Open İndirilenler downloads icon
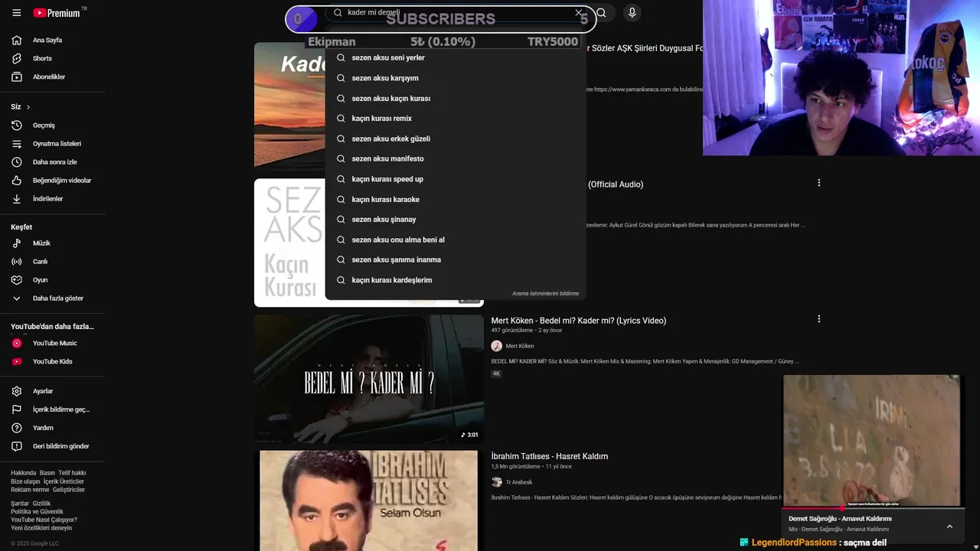The image size is (980, 551). pos(16,199)
